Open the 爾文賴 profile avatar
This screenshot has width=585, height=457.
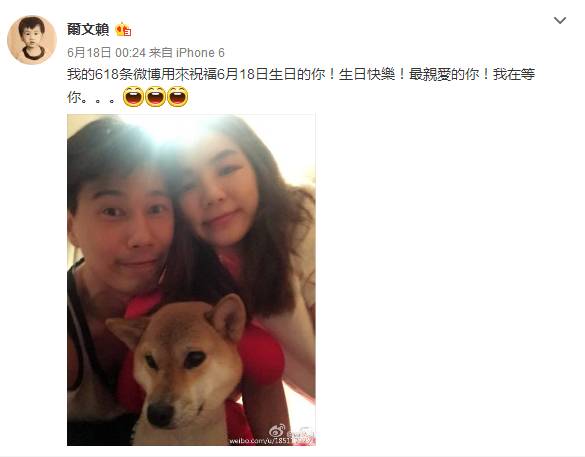(x=32, y=40)
